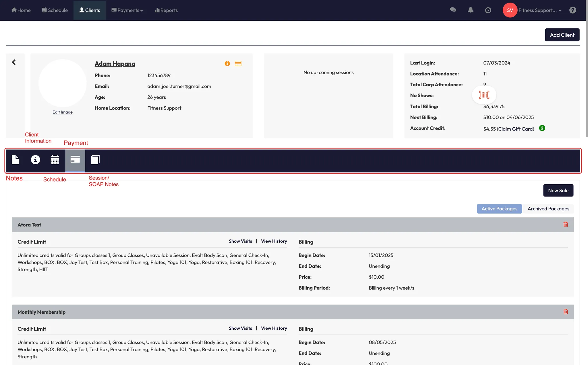The image size is (588, 365).
Task: Delete the Monthly Membership package
Action: point(566,312)
